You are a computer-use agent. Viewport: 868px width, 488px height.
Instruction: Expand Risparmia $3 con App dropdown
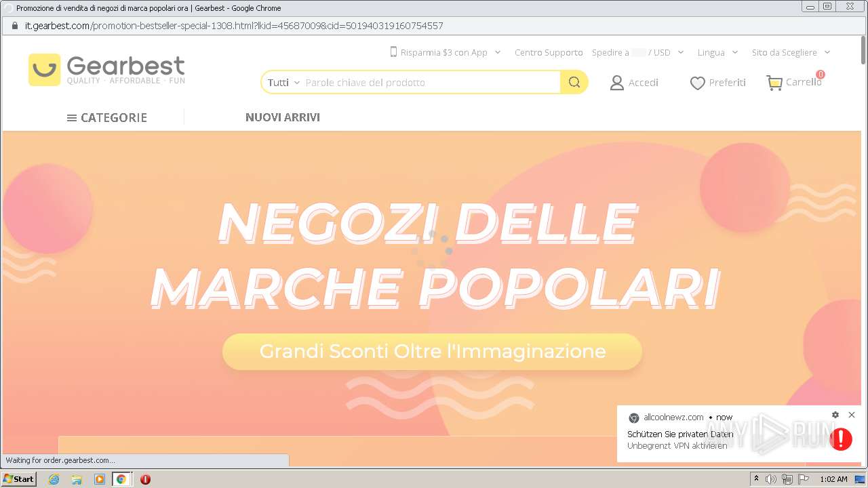coord(497,52)
